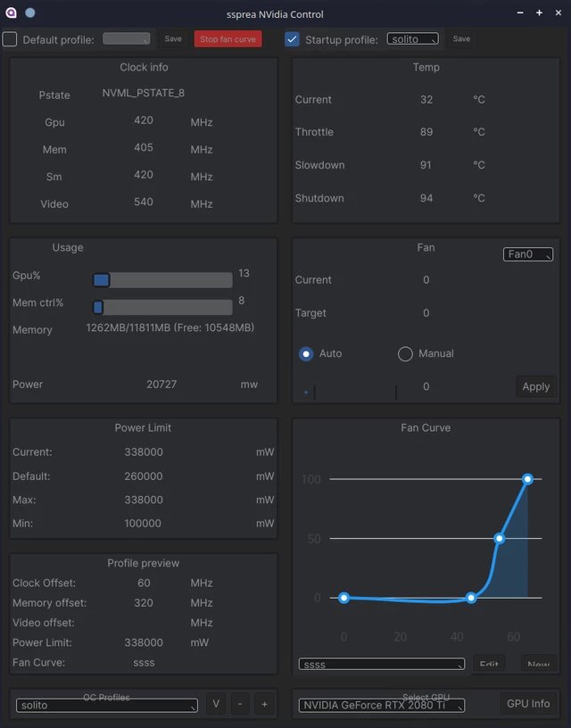Click the V checkmark icon next to OC Profiles
This screenshot has width=571, height=728.
pyautogui.click(x=215, y=704)
